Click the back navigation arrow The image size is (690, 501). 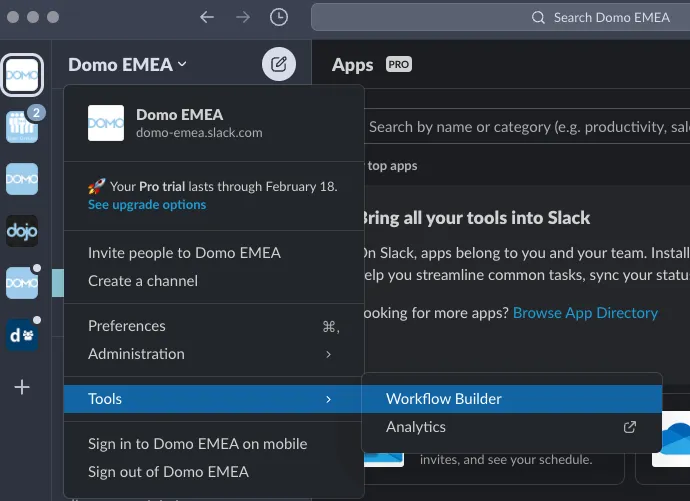[x=207, y=17]
